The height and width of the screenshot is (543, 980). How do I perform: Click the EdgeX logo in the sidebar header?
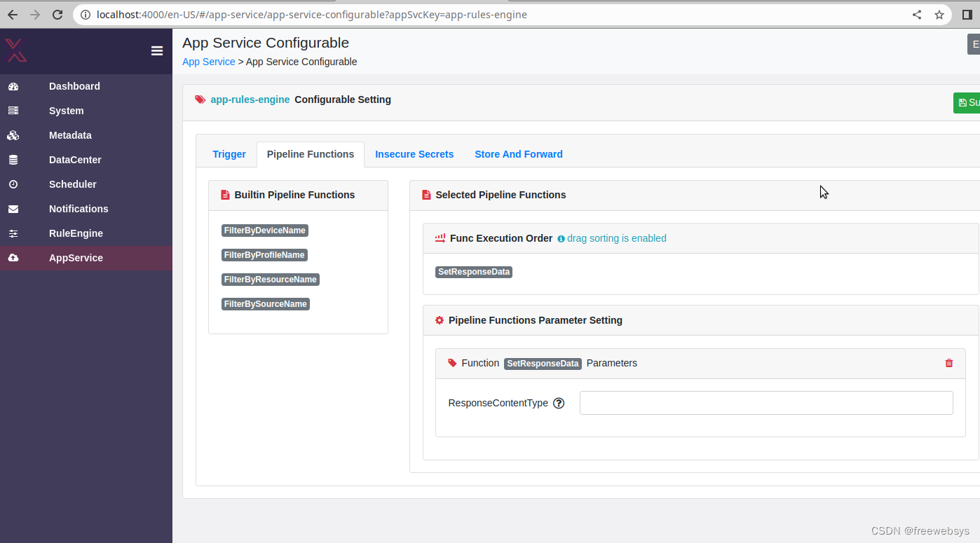tap(16, 50)
